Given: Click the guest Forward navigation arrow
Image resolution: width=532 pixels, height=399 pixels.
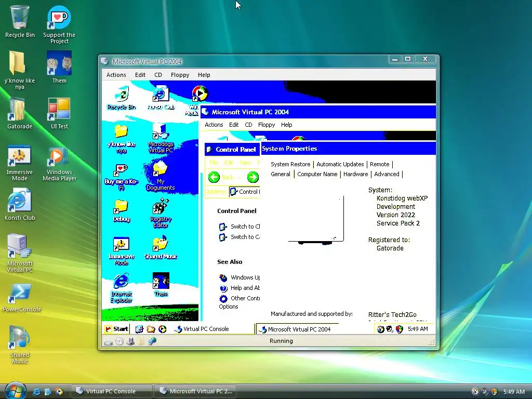Looking at the screenshot, I should [253, 177].
